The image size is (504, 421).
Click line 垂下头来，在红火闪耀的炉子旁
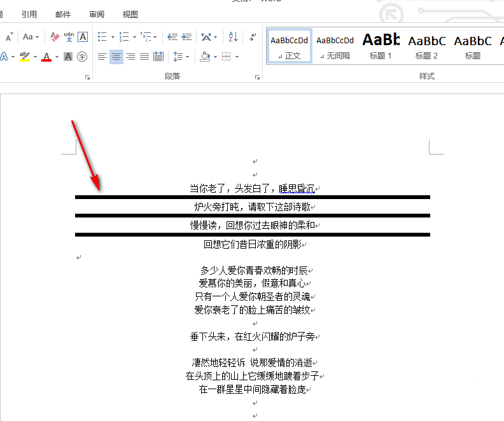tap(253, 336)
